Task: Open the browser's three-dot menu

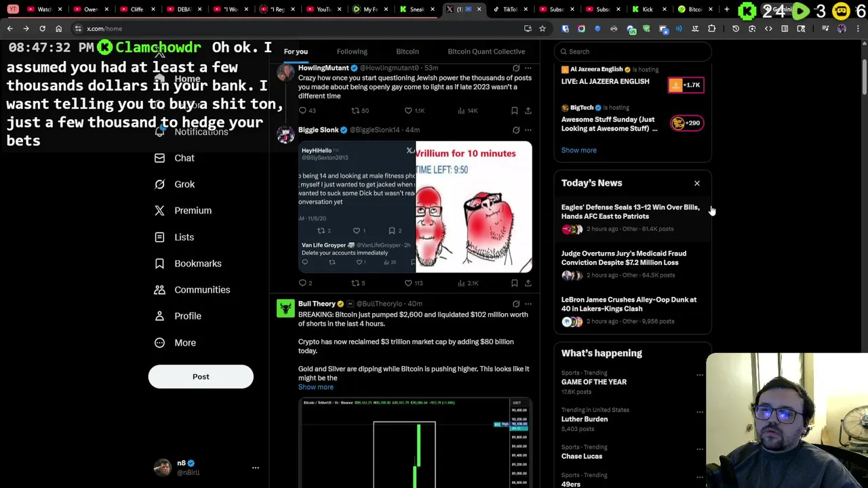Action: pos(858,28)
